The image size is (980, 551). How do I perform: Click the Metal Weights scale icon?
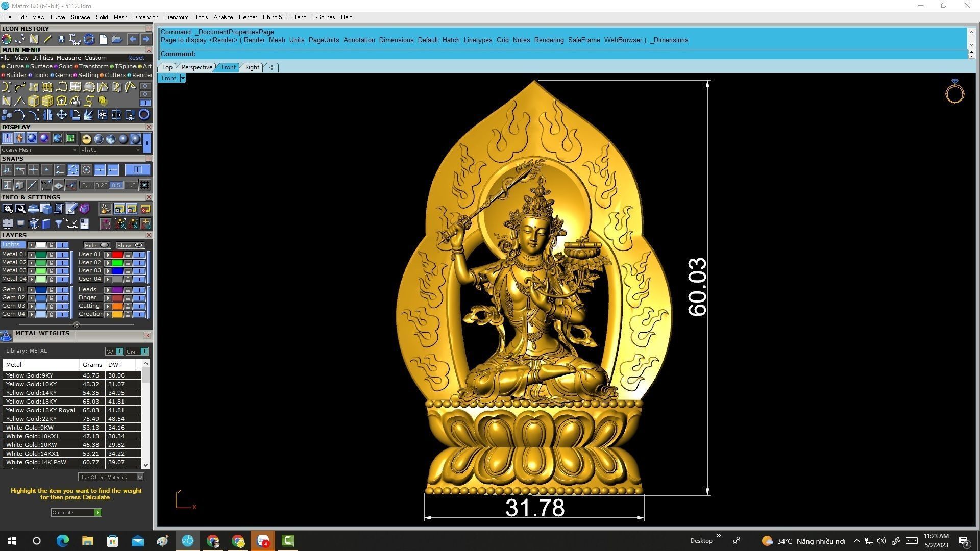tap(6, 336)
